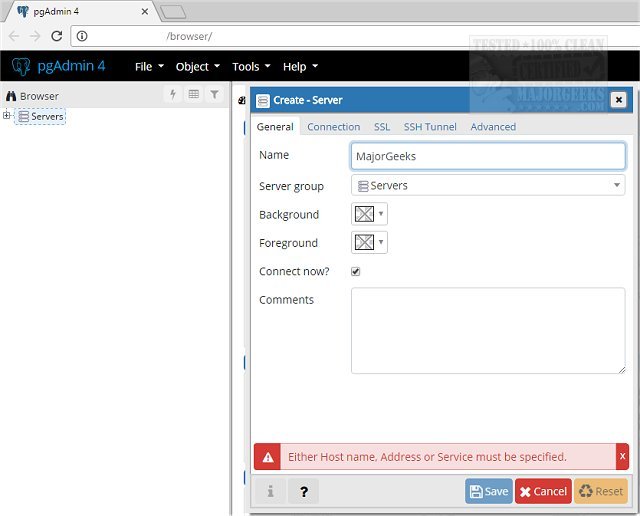Click the pgAdmin 4 elephant logo

pos(21,66)
